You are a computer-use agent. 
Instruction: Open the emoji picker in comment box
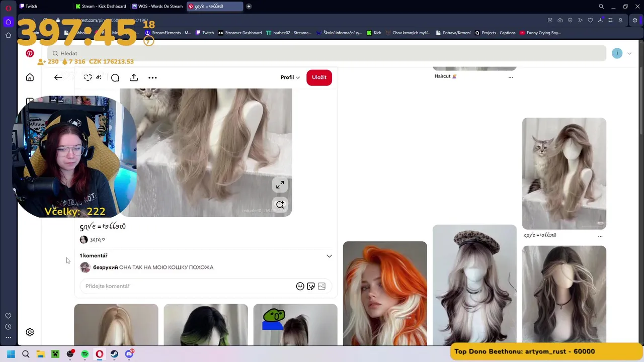coord(300,286)
